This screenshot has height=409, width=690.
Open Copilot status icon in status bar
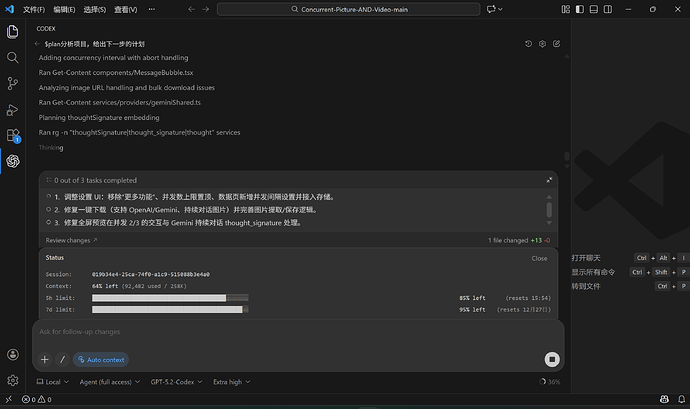tap(664, 399)
